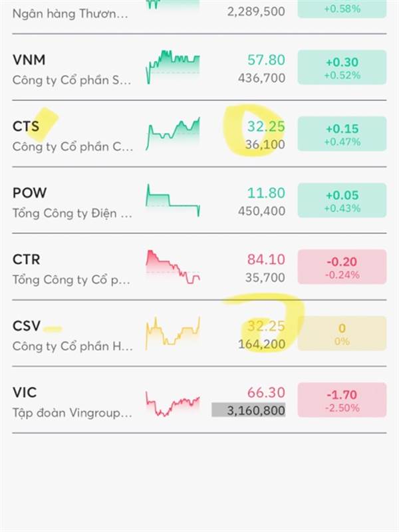
Task: Tap the POW +0.05 change badge
Action: (342, 200)
